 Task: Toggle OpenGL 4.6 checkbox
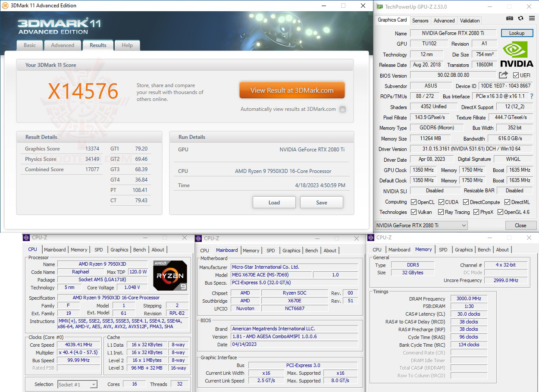click(500, 212)
